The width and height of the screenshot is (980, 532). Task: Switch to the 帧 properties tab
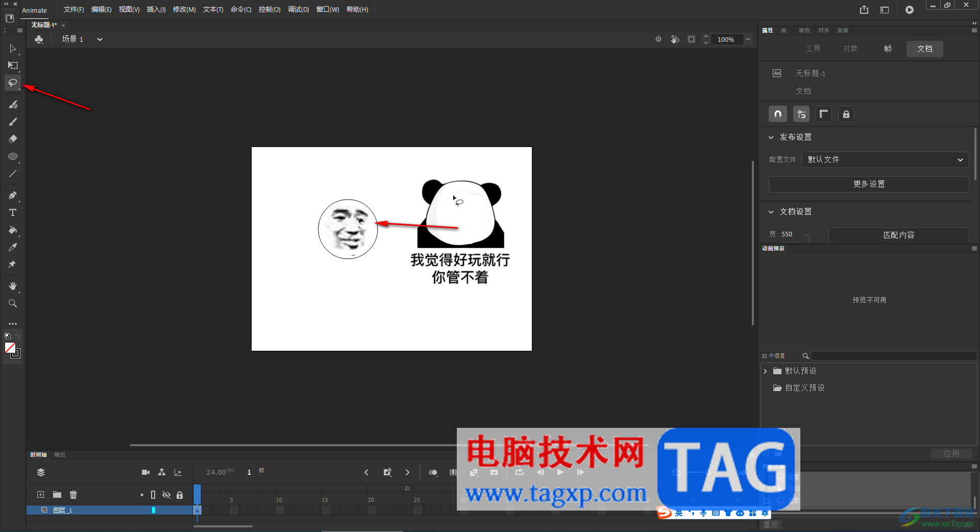888,49
